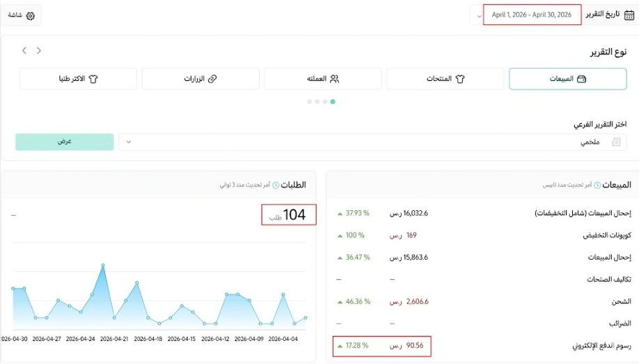Select the الزيارات report tab
Screen dimensions: 639x364
click(200, 79)
